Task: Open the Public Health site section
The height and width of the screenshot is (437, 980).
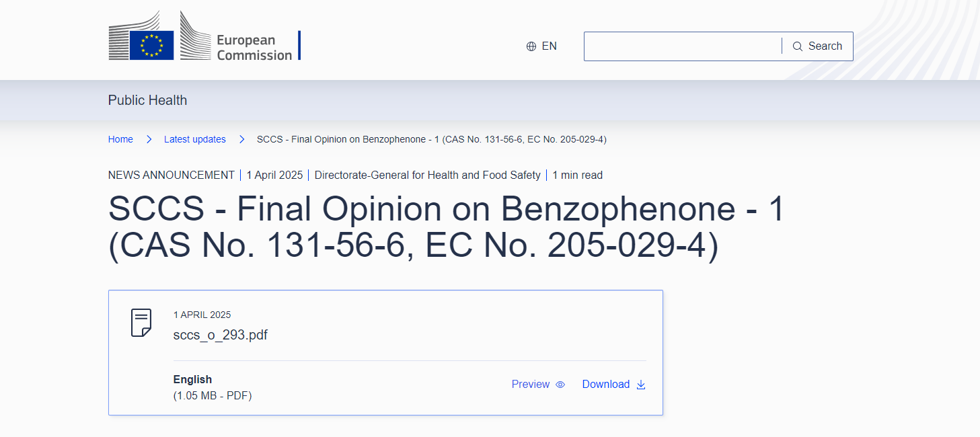Action: pyautogui.click(x=147, y=100)
